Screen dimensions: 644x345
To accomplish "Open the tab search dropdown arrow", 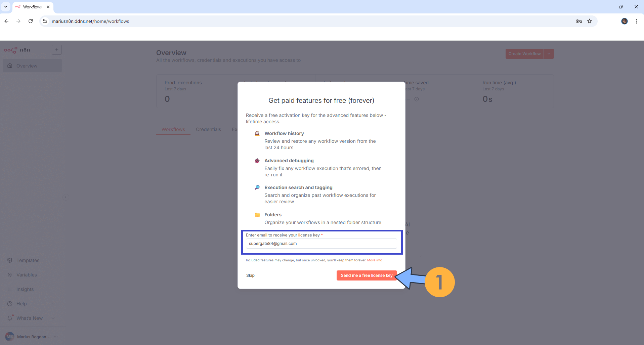I will 6,7.
